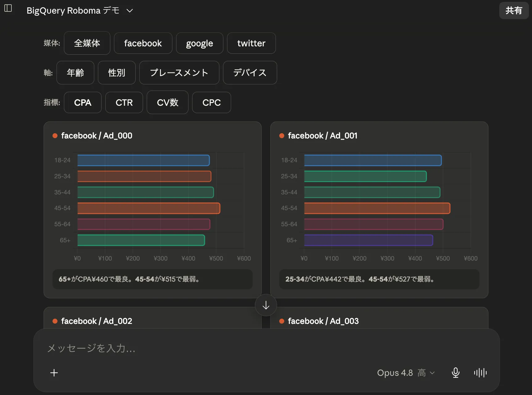The image size is (532, 395).
Task: Click the 45-54 bar in Ad_001 chart
Action: point(377,208)
